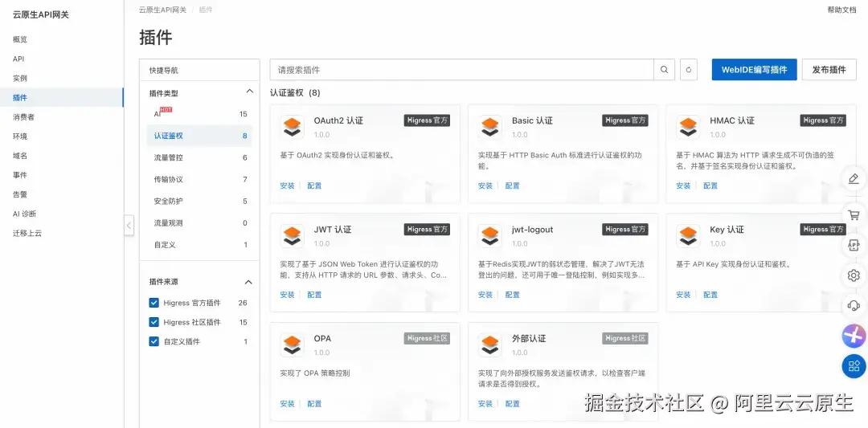Click 安装 on the OAuth2 认证 card

pos(287,185)
